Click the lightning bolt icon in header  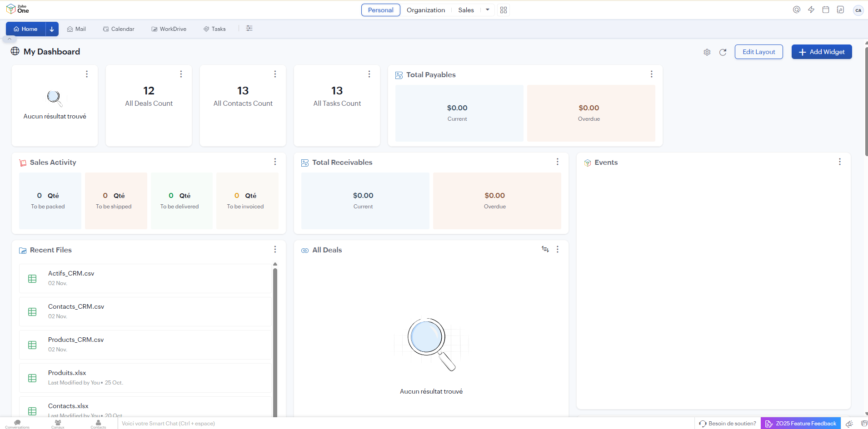tap(811, 10)
